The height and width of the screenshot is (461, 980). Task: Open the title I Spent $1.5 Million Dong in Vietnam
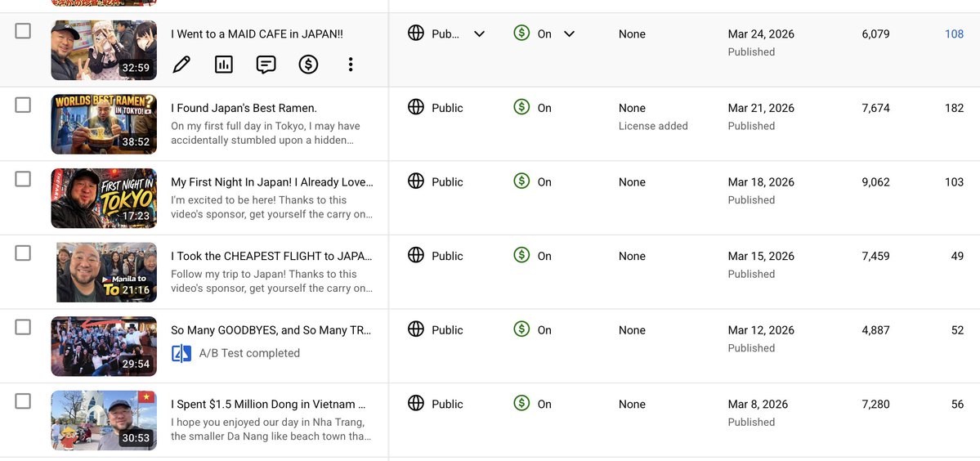(x=269, y=404)
